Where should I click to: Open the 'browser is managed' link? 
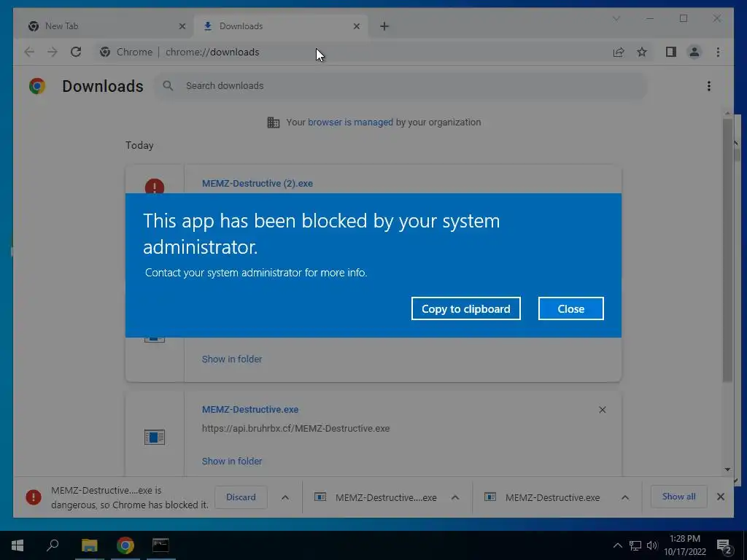click(350, 122)
